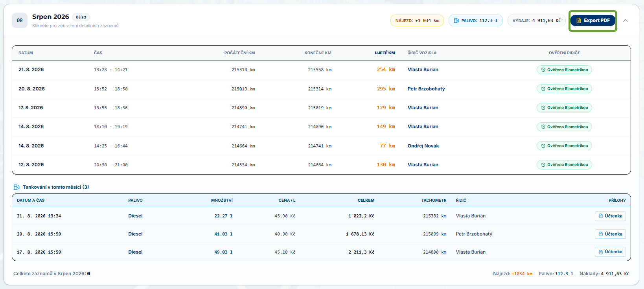Open the Účtenka receipt for 21. 8. refuel
This screenshot has width=644, height=289.
tap(610, 216)
